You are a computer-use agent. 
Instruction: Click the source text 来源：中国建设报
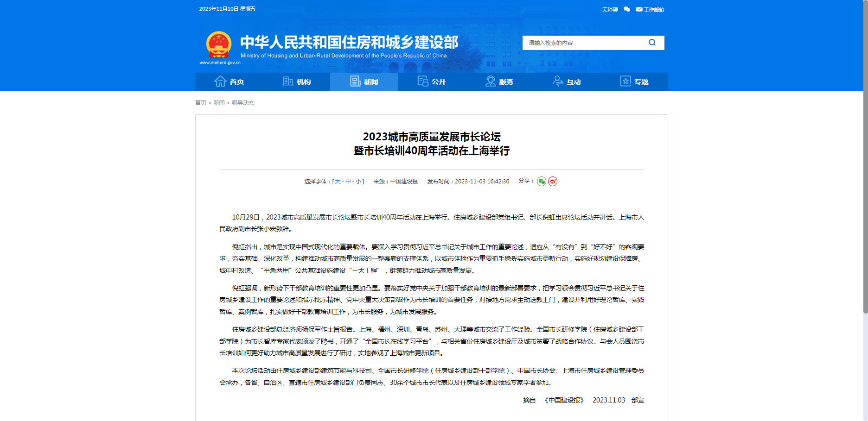(x=396, y=182)
